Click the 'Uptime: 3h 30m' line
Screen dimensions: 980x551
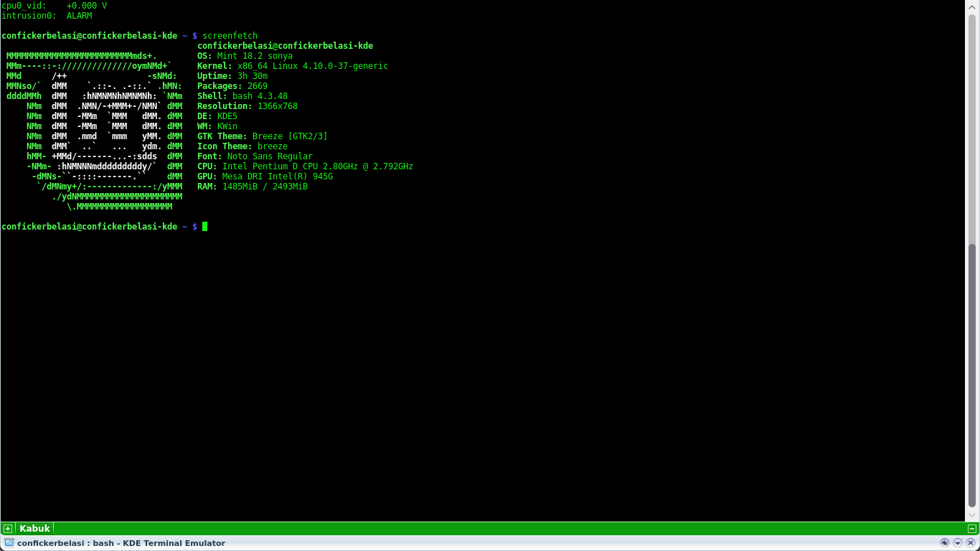point(232,76)
